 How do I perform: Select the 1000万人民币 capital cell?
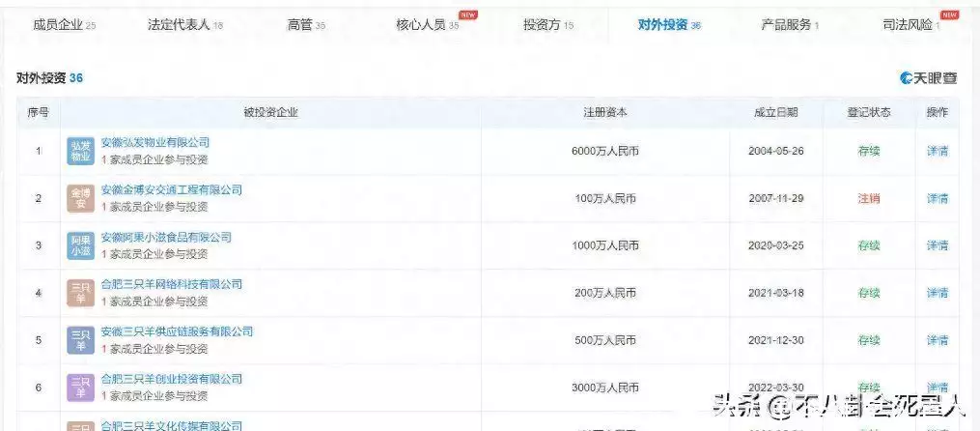[x=605, y=245]
